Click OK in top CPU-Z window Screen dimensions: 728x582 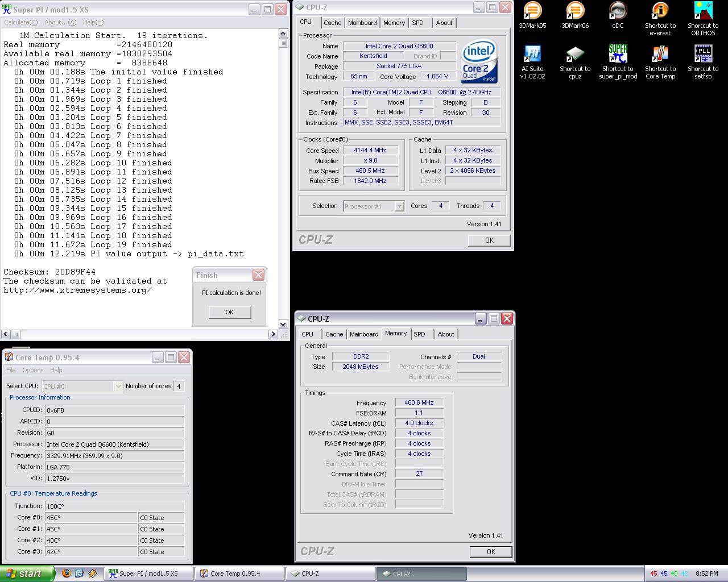489,240
